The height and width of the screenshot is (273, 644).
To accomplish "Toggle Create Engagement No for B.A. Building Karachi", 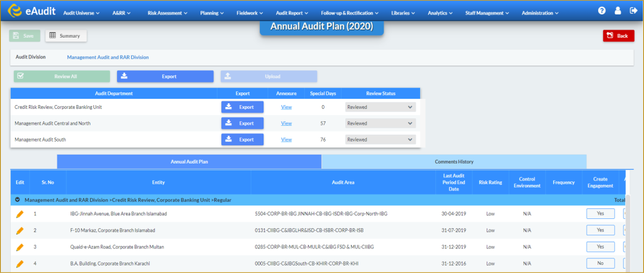I will coord(600,263).
